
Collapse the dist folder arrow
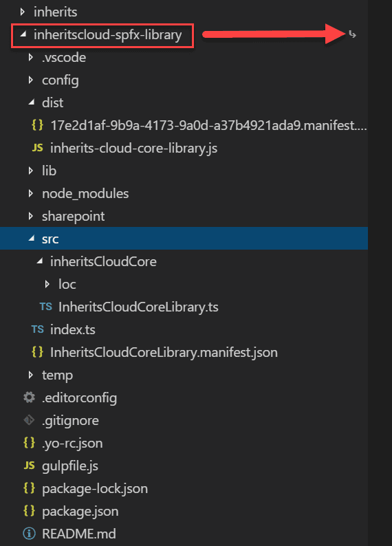click(x=32, y=102)
